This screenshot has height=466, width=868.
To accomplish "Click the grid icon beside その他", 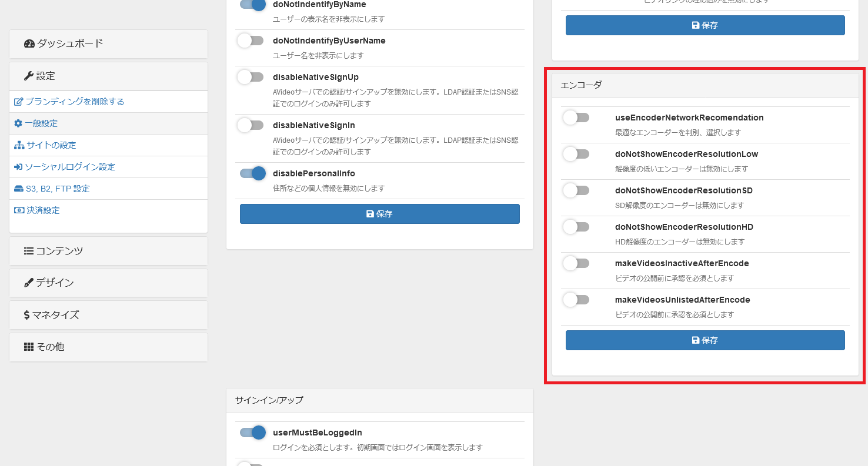I will tap(29, 347).
